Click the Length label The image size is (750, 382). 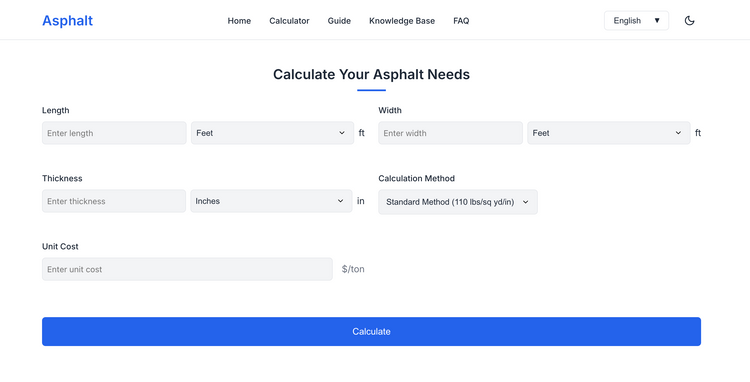point(55,110)
